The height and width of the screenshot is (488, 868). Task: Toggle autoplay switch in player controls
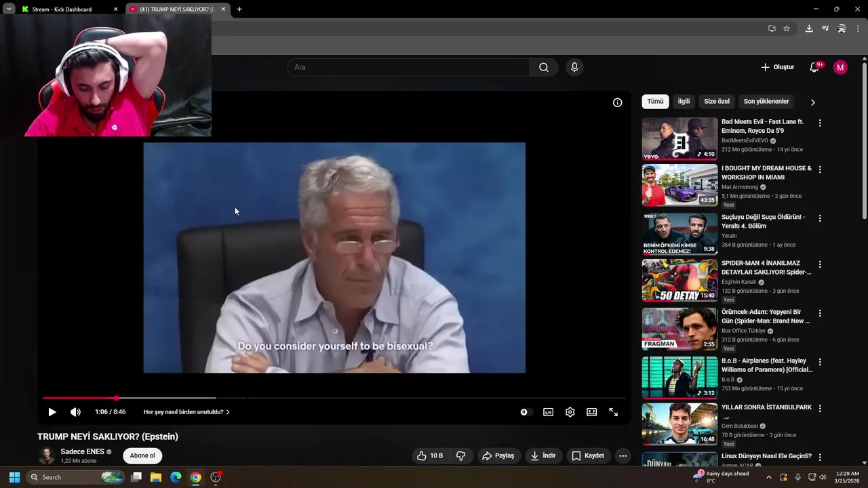(x=524, y=412)
